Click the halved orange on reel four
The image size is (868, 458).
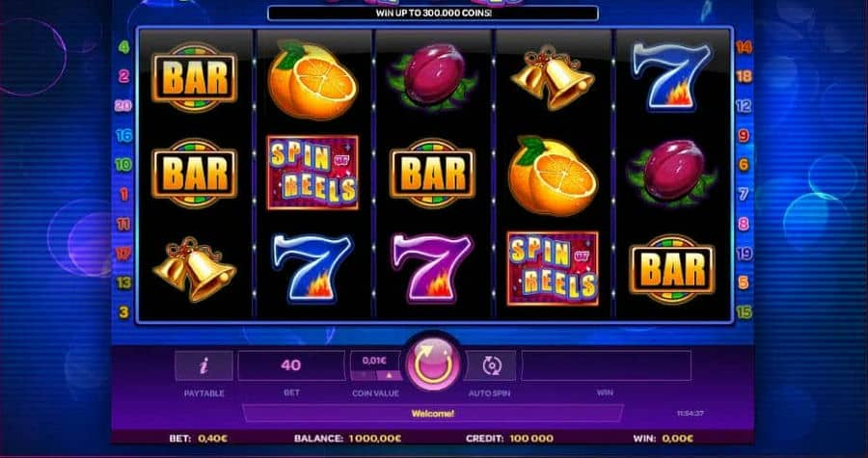[x=553, y=175]
